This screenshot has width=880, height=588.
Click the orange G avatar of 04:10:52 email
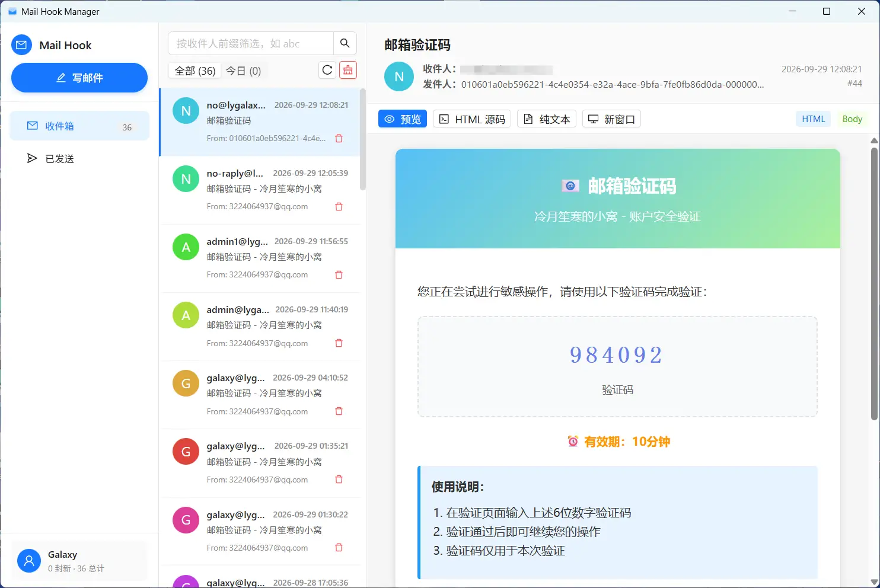(x=186, y=384)
